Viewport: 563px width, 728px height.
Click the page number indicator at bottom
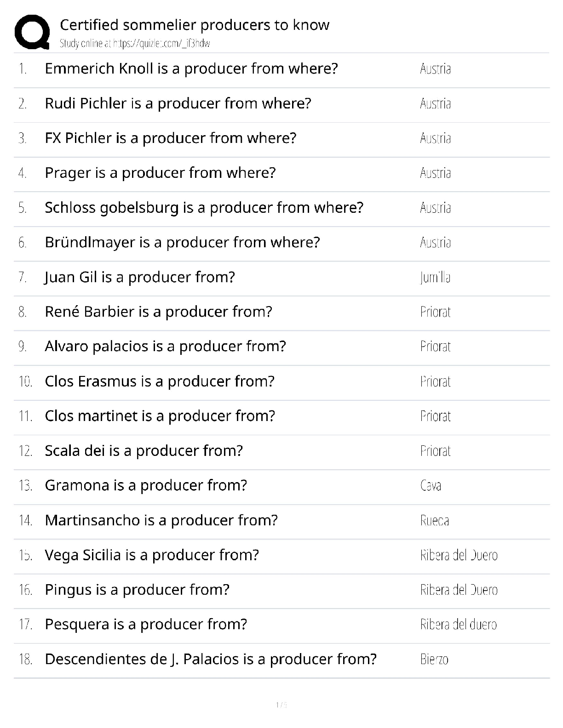click(281, 705)
